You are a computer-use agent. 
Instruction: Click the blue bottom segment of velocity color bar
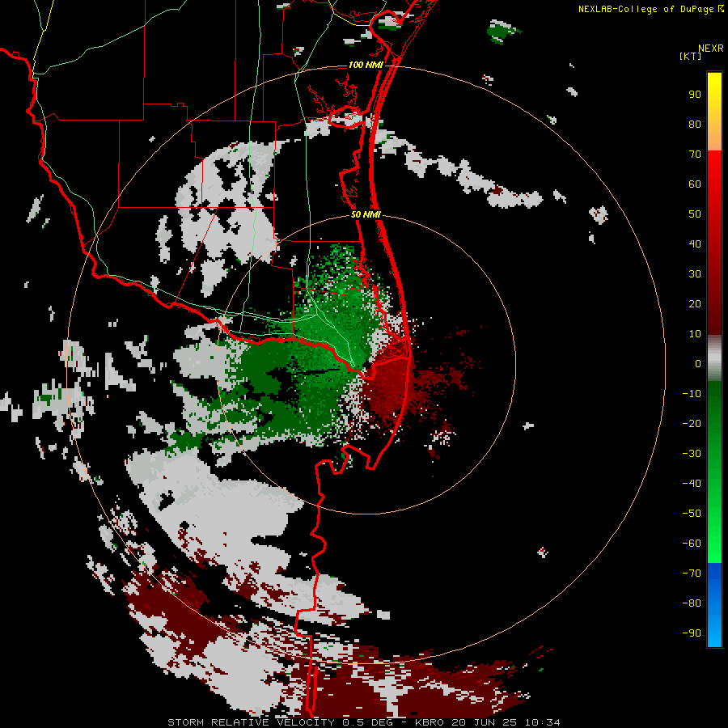(x=714, y=604)
